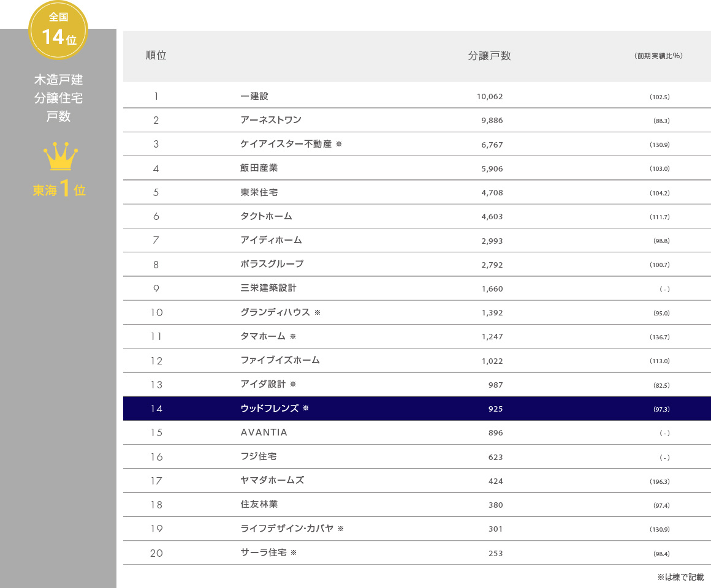Click value 301
The width and height of the screenshot is (711, 588).
click(x=496, y=529)
